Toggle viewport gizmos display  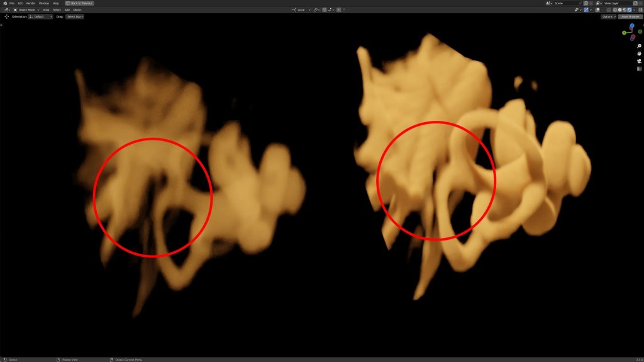(x=586, y=10)
